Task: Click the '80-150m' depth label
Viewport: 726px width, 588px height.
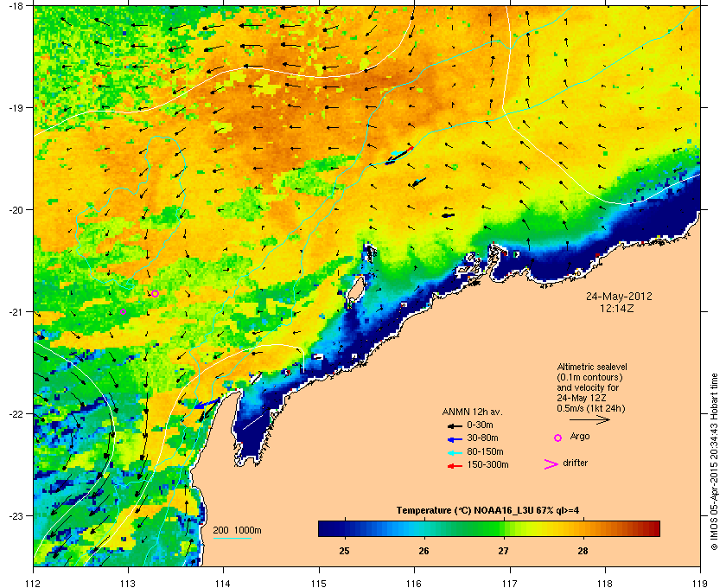Action: coord(485,451)
